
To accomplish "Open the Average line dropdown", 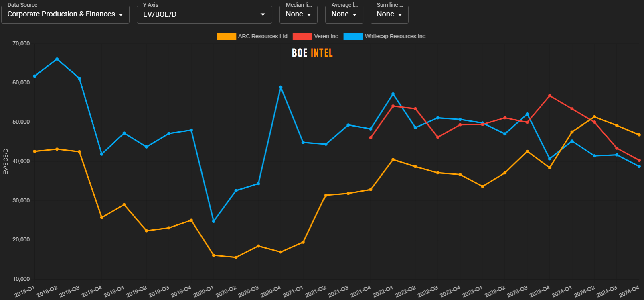I will click(x=344, y=14).
